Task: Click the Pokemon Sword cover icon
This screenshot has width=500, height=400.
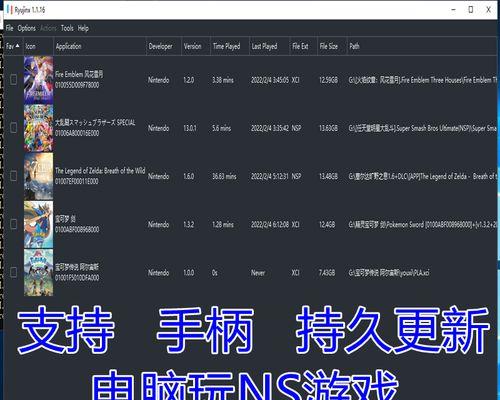Action: [x=38, y=224]
